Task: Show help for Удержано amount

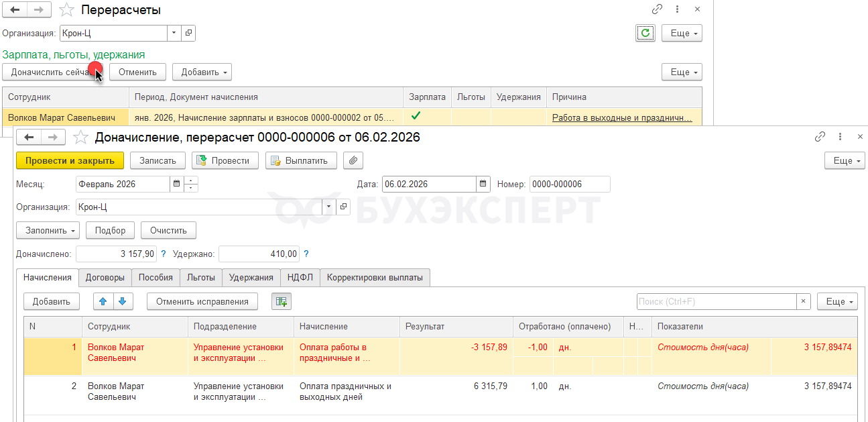Action: click(306, 254)
